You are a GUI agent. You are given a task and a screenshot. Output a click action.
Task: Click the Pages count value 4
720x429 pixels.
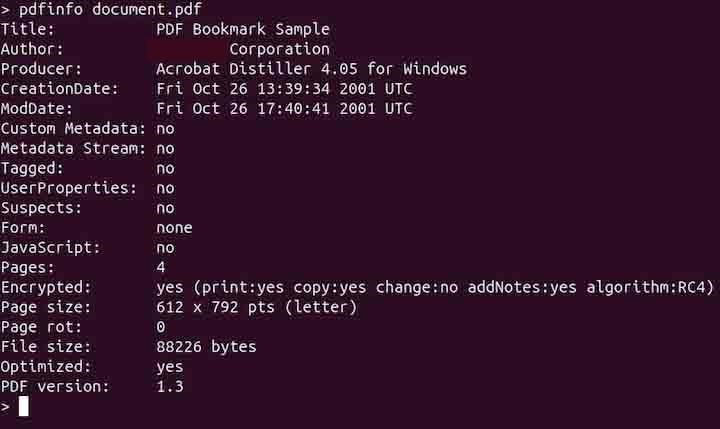(161, 267)
